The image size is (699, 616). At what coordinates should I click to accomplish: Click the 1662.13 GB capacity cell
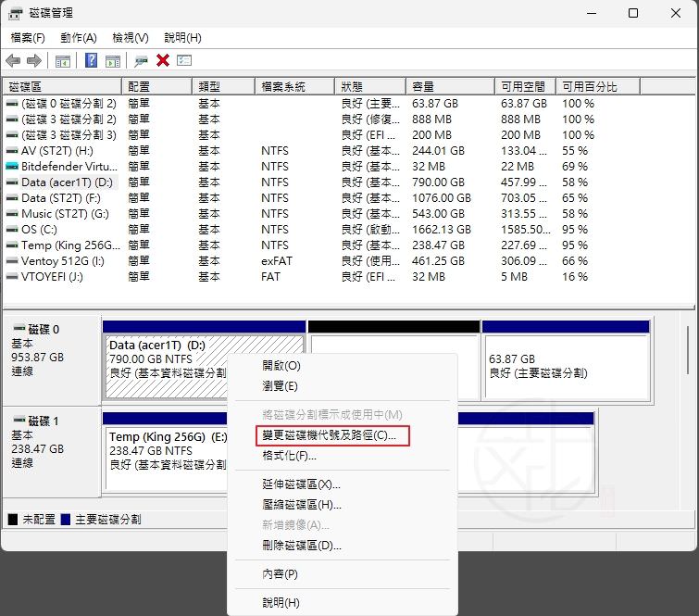pyautogui.click(x=442, y=230)
